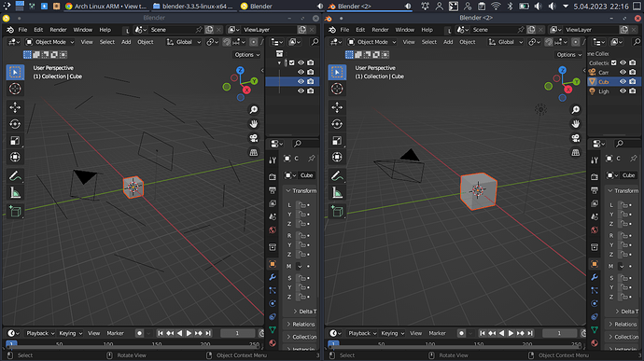Open Tool properties tab in left Blender window

(x=273, y=160)
